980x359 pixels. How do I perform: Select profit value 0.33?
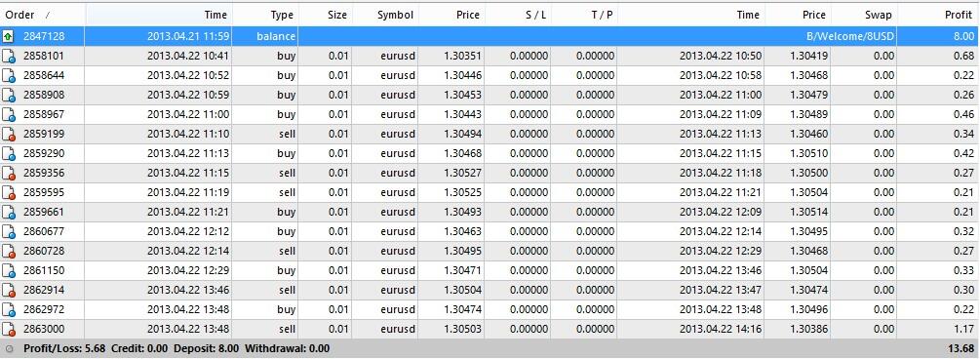coord(963,270)
